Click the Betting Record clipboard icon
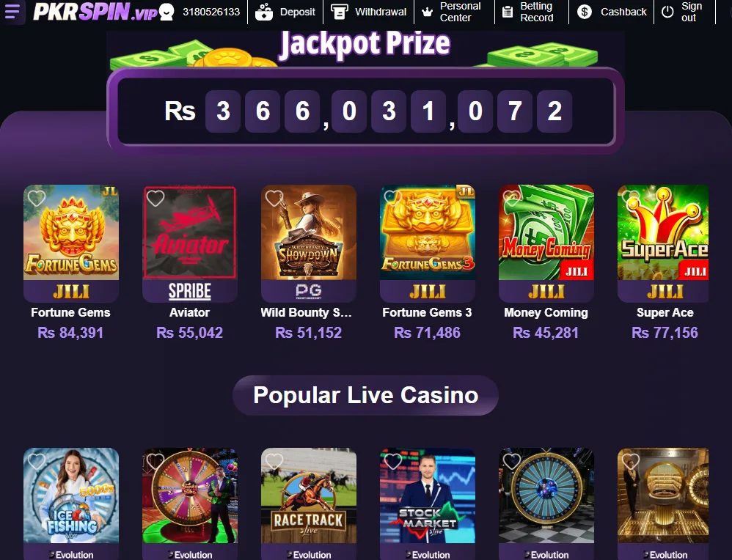Image resolution: width=732 pixels, height=560 pixels. tap(508, 12)
